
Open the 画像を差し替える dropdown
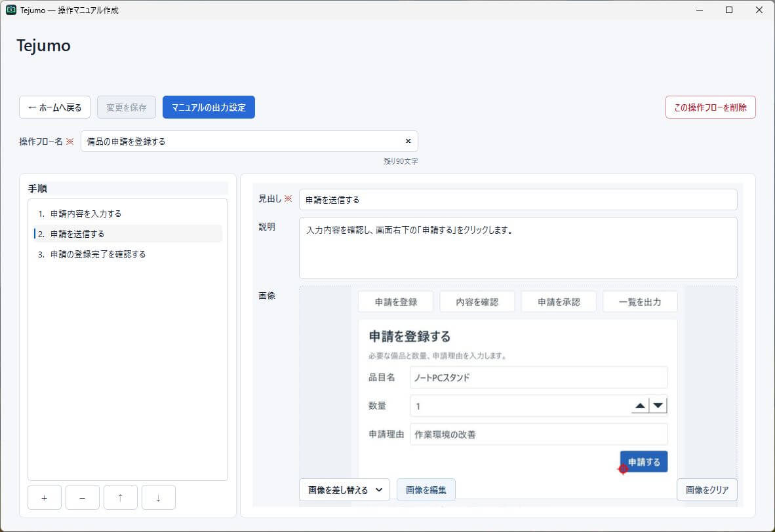(x=344, y=490)
